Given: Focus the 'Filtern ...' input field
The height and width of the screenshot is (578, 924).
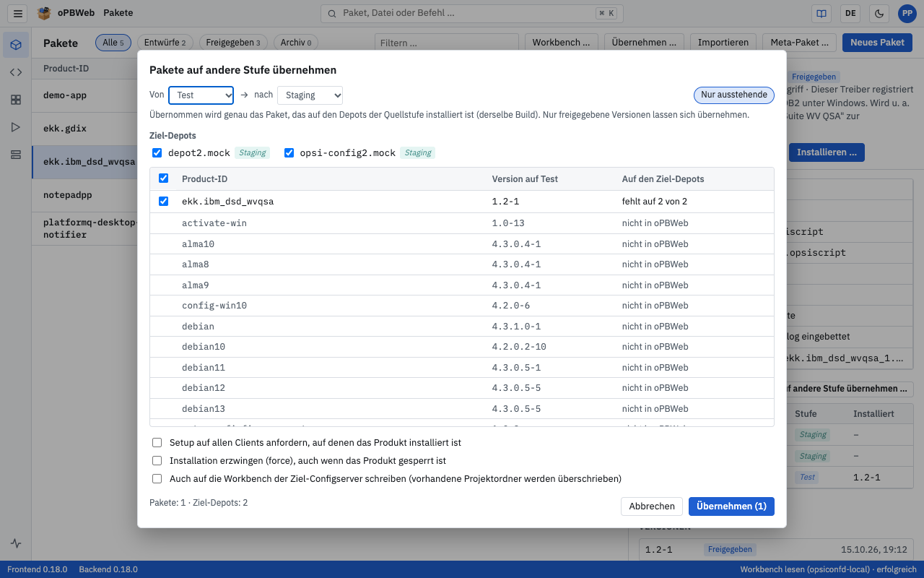Looking at the screenshot, I should point(447,43).
